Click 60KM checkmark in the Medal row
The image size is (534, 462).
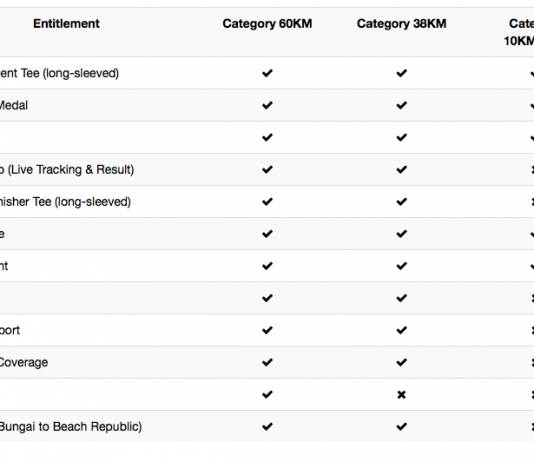click(x=267, y=105)
